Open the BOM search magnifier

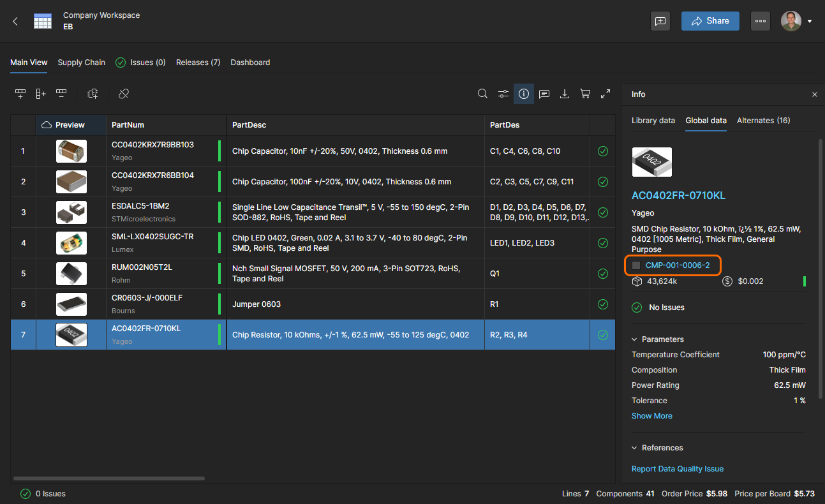point(483,94)
